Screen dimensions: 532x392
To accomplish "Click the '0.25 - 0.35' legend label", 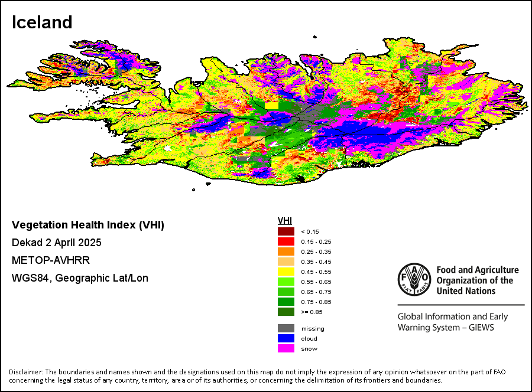I will coord(316,251).
